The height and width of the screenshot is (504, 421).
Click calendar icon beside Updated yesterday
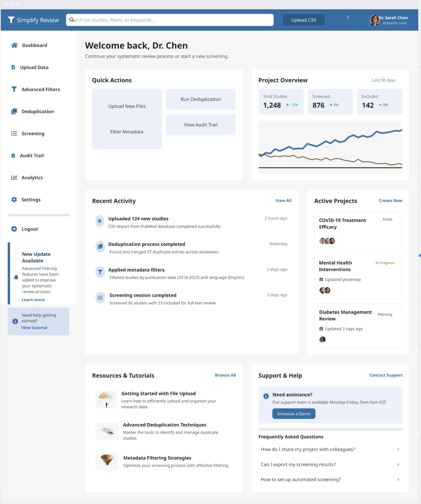tap(321, 279)
